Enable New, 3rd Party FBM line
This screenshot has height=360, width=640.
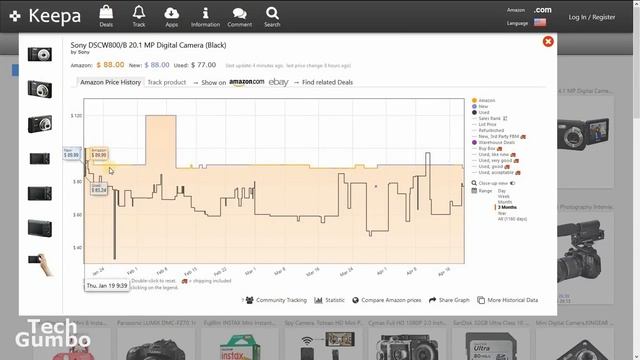[x=499, y=136]
